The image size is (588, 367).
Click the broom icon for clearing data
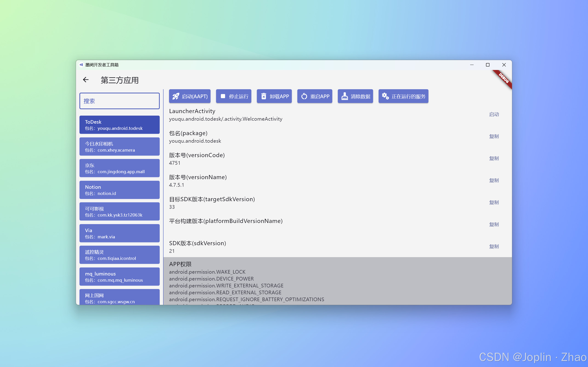(x=345, y=96)
